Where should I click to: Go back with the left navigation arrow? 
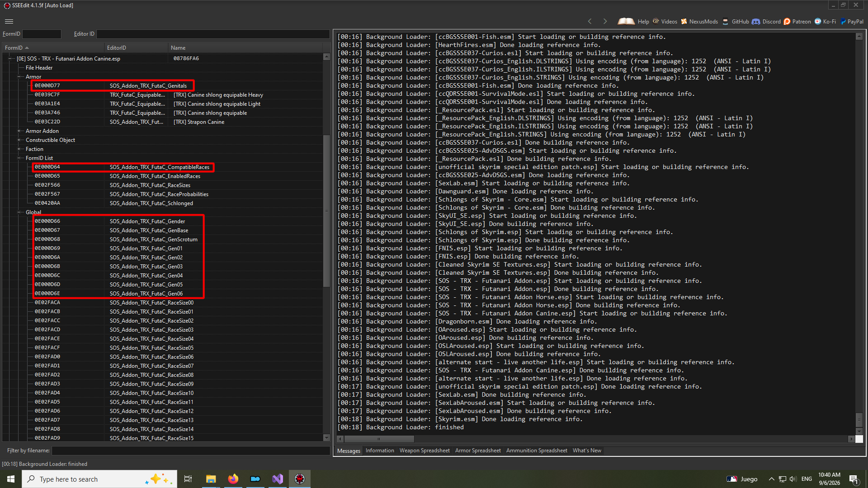click(x=590, y=21)
